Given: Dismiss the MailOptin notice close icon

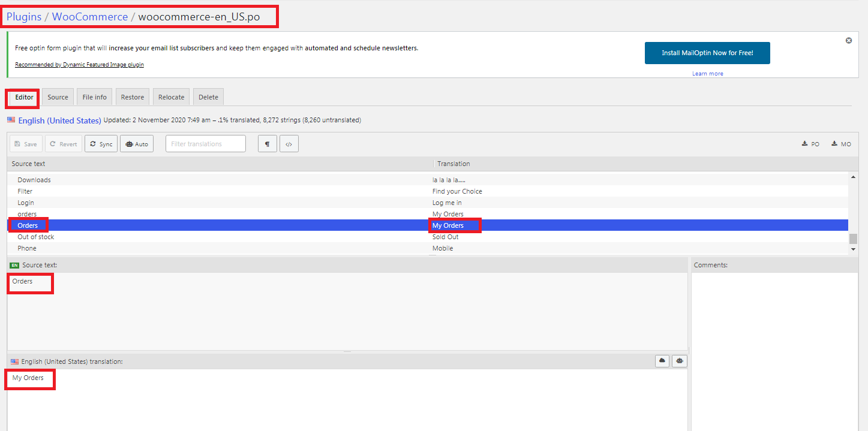Looking at the screenshot, I should coord(849,40).
